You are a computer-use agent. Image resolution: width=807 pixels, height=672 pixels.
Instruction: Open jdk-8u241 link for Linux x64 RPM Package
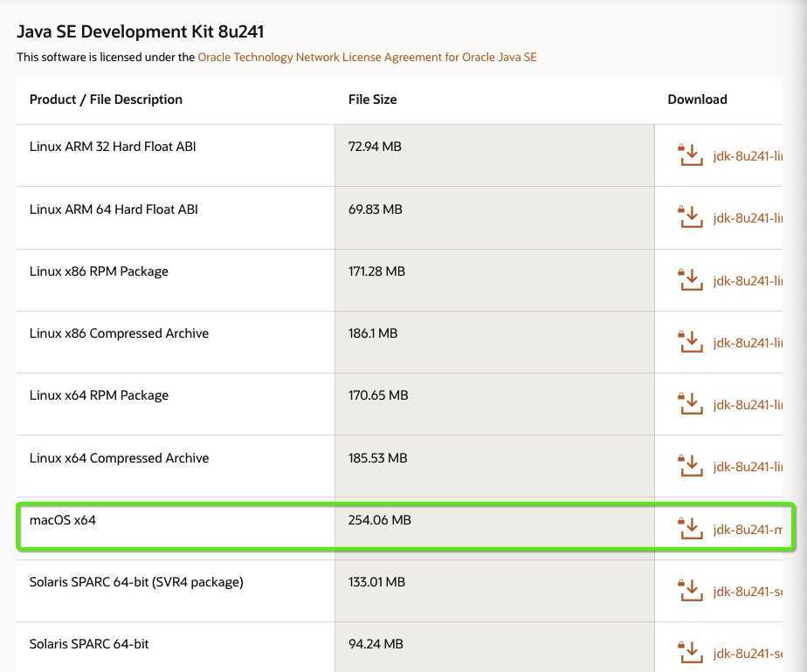(x=748, y=405)
